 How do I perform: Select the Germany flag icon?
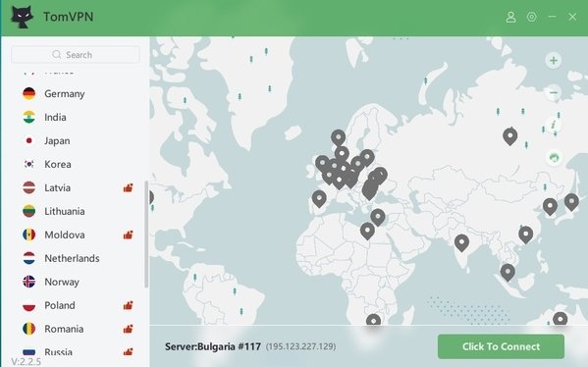(28, 94)
